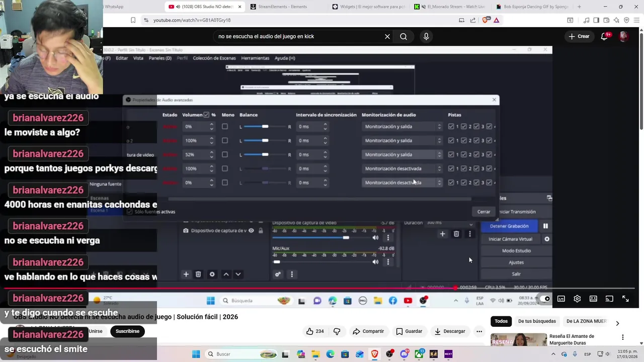
Task: Toggle visibility eye of video capture source
Action: [251, 230]
